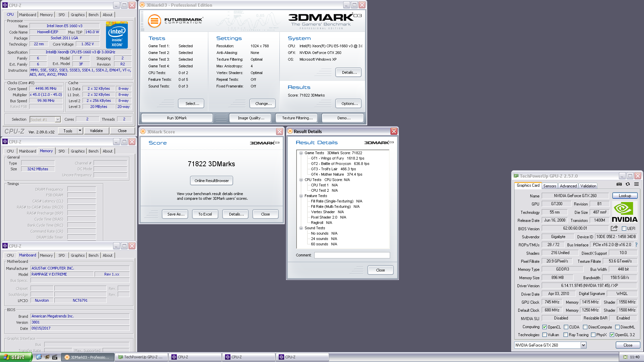Viewport: 644px width, 362px height.
Task: Open the SPD tab in top CPU-Z window
Action: point(62,15)
